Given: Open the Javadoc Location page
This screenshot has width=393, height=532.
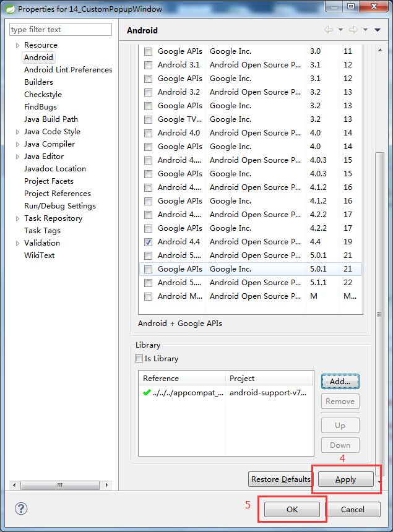Looking at the screenshot, I should coord(55,169).
